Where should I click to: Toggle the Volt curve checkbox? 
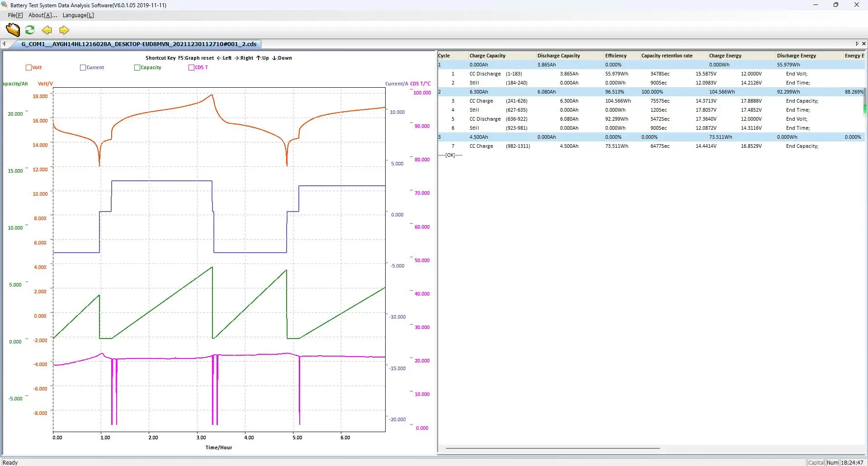pos(29,68)
